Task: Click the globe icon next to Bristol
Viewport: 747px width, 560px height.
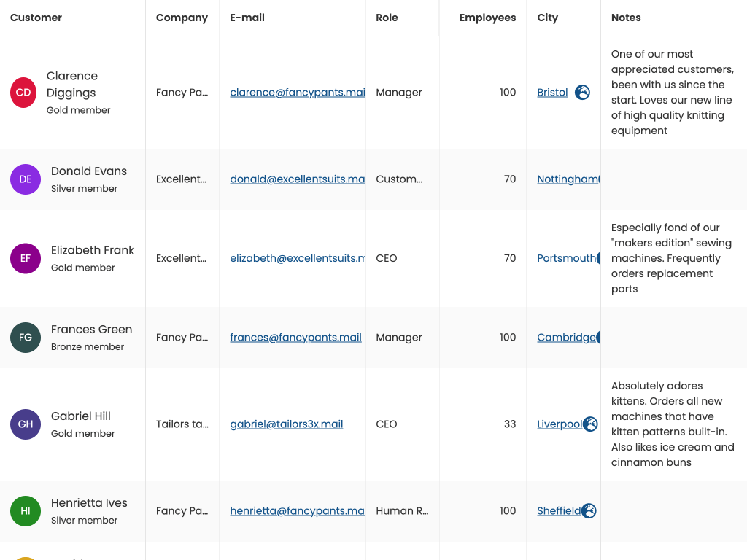Action: point(582,93)
